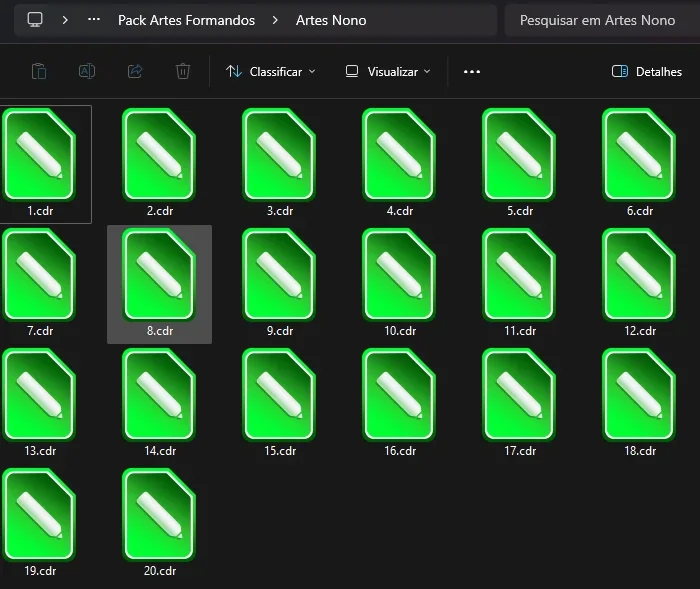Click the Share toolbar icon
This screenshot has height=589, width=700.
point(135,71)
